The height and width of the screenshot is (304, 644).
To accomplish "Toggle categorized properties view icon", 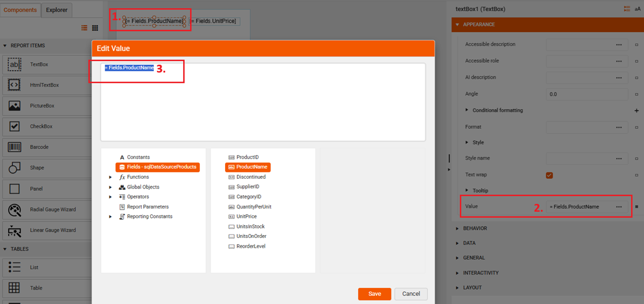I will tap(627, 9).
